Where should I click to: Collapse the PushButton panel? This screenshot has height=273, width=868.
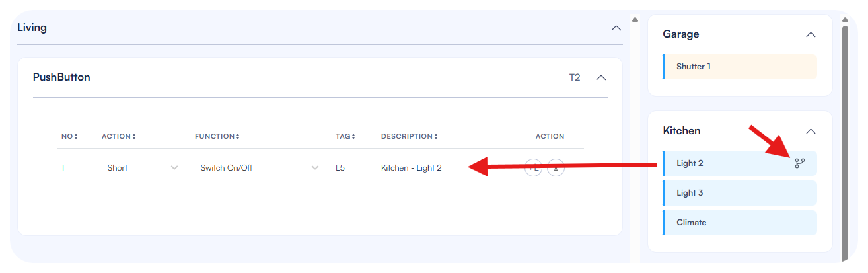600,77
